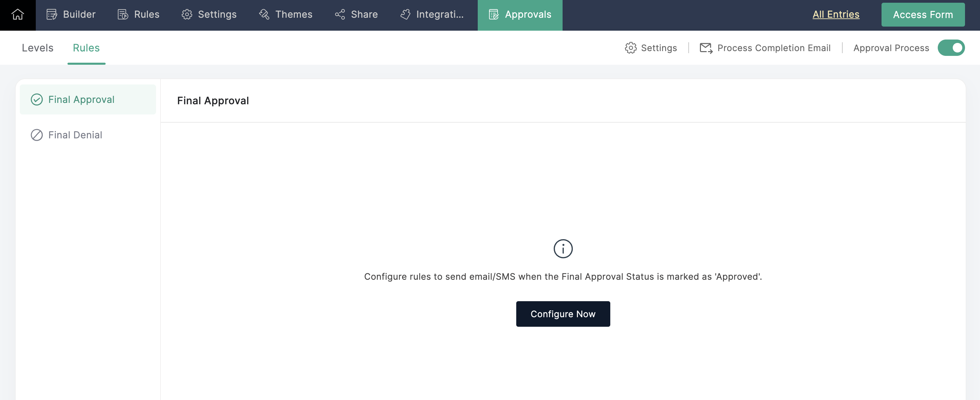Select Final Denial in sidebar
Screen dimensions: 980x400
pos(75,135)
